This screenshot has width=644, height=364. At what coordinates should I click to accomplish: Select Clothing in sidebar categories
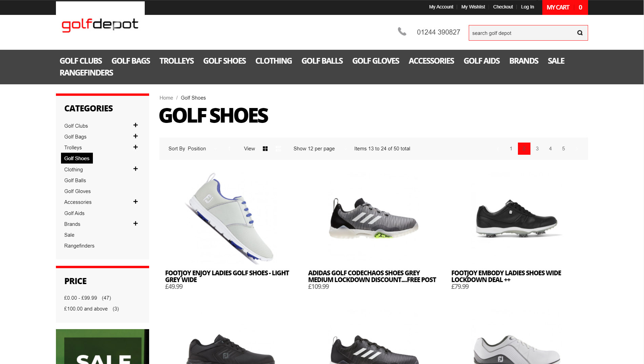click(x=74, y=170)
